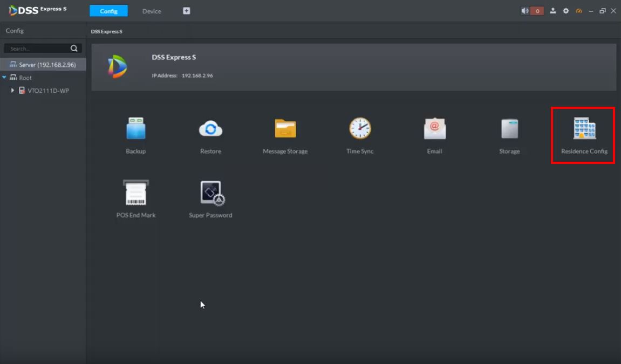Click the IP address 192.168.2.96 text
Viewport: 621px width, 364px height.
[x=197, y=75]
